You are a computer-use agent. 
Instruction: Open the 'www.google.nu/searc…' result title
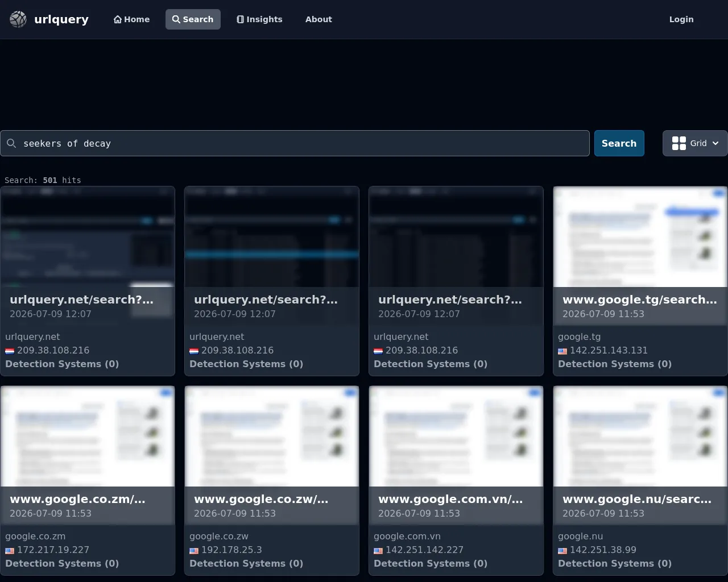[637, 499]
